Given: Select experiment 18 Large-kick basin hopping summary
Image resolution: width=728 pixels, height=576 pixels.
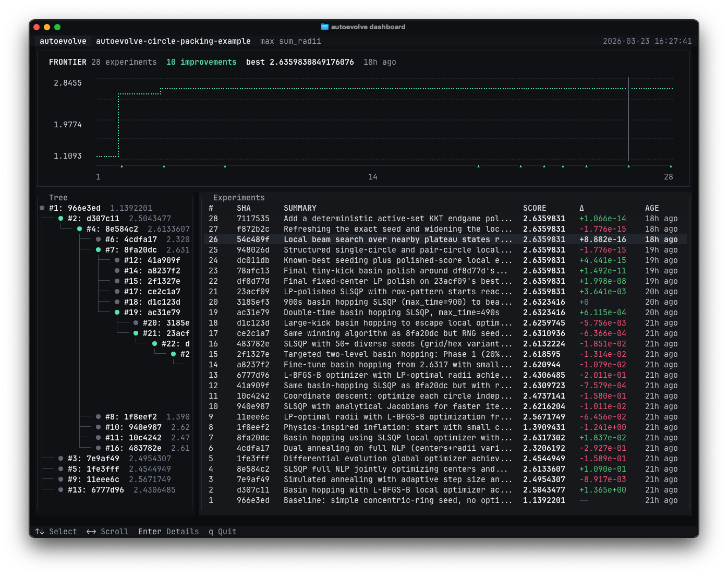Looking at the screenshot, I should (x=398, y=323).
